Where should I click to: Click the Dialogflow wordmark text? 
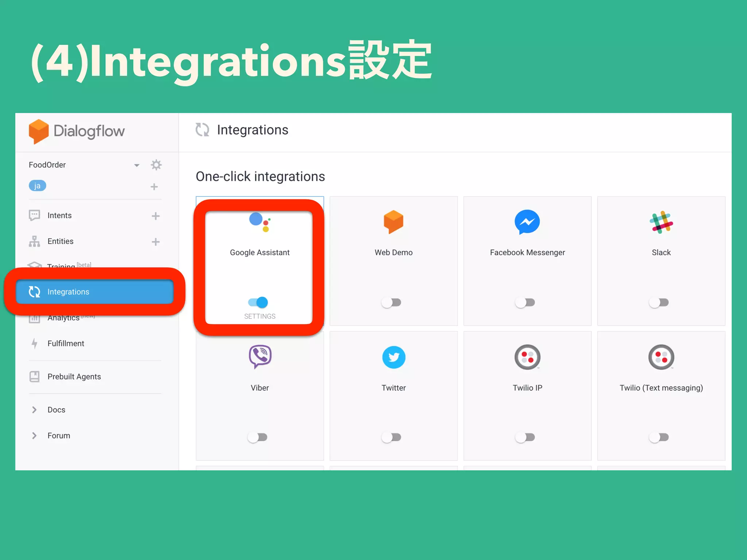click(x=89, y=131)
